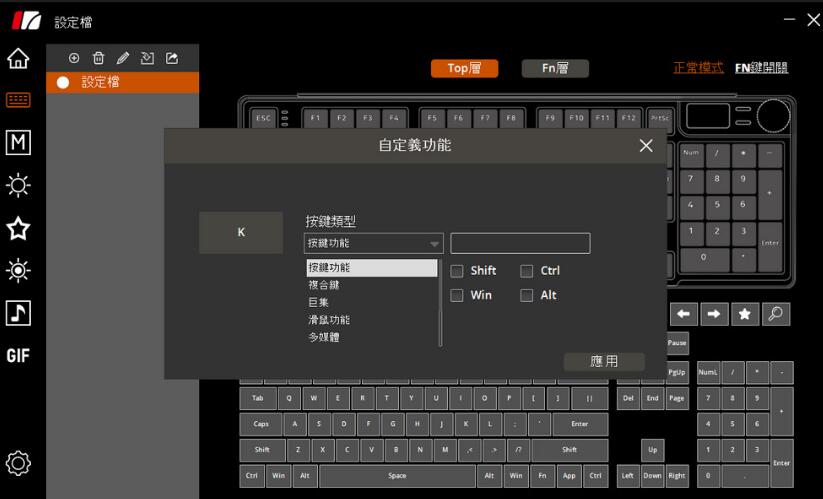Click the star key icon near arrows
This screenshot has width=823, height=499.
tap(745, 314)
